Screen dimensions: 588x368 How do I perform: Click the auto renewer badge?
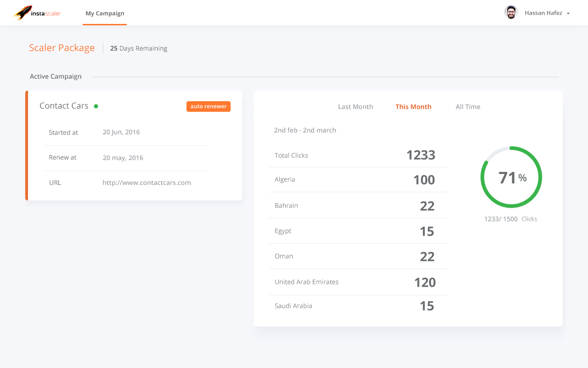[209, 106]
